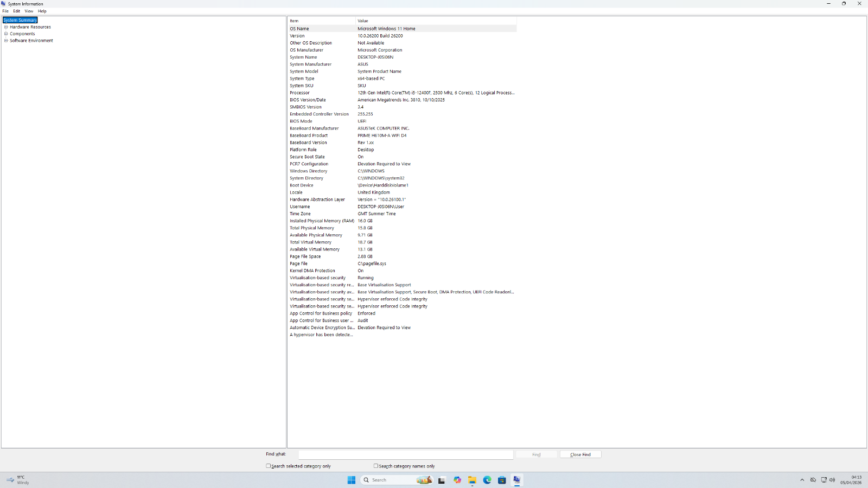This screenshot has width=868, height=488.
Task: Click the 'PRIME H610M-A WIFI D4' value
Action: point(382,136)
